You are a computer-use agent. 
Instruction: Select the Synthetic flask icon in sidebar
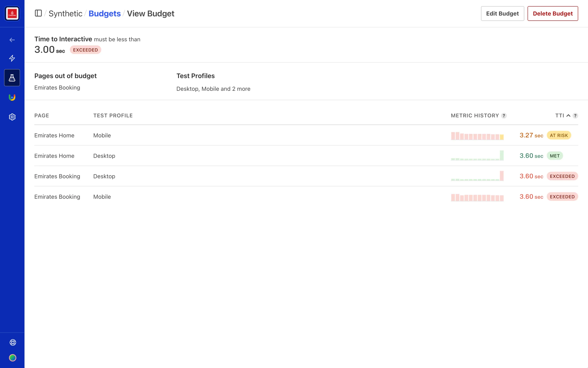coord(12,78)
